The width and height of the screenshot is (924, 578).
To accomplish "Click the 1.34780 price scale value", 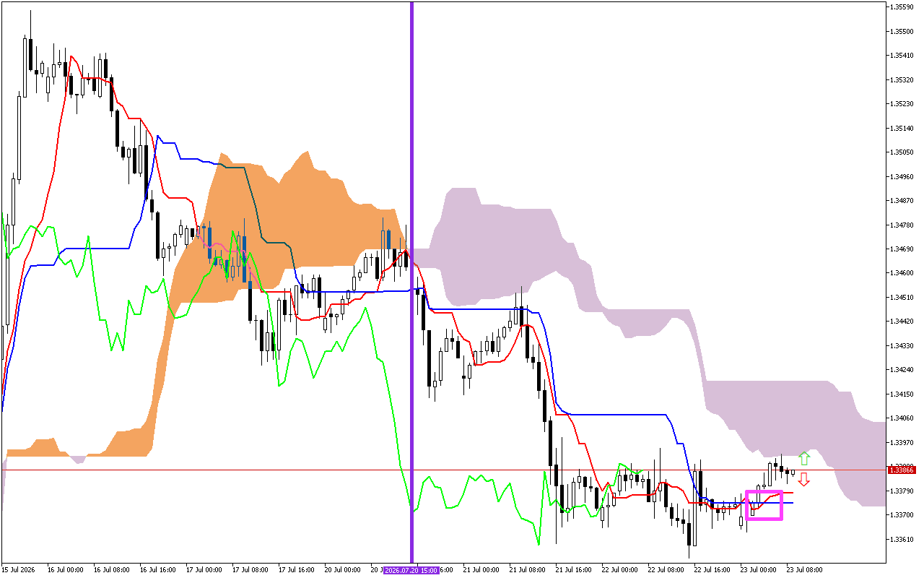I will (903, 225).
